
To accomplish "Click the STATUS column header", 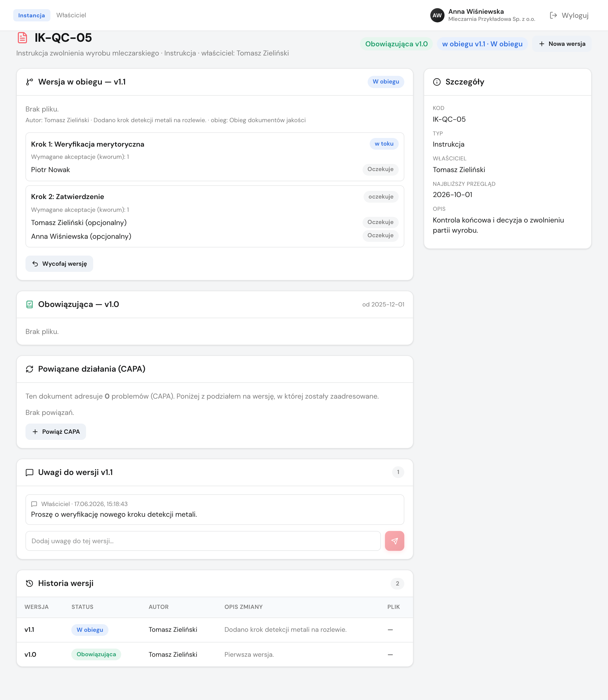I will pyautogui.click(x=82, y=607).
